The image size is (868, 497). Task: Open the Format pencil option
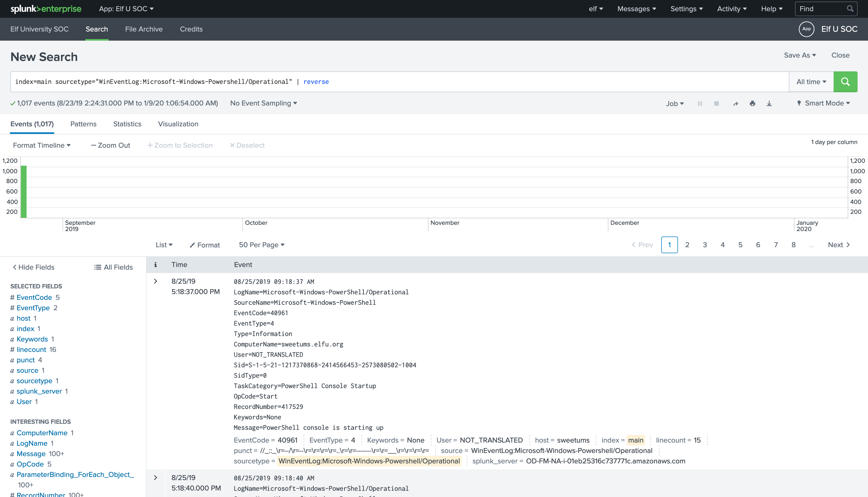(x=205, y=245)
